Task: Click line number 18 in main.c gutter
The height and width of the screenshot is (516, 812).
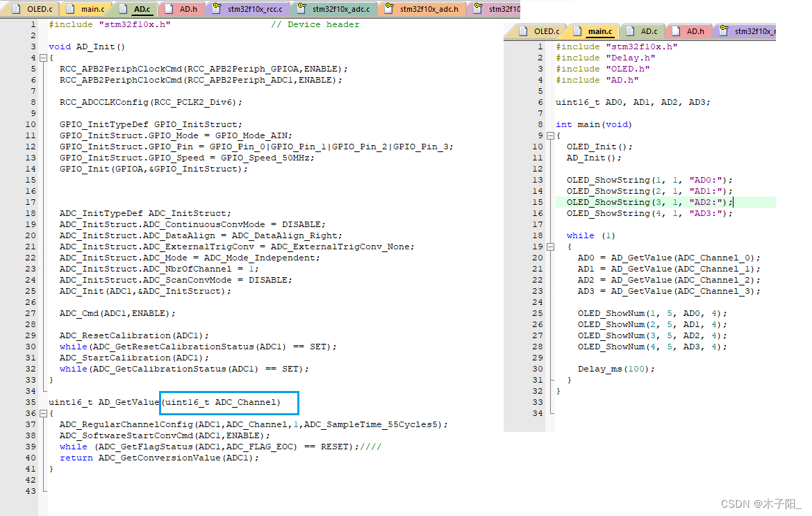Action: pyautogui.click(x=538, y=235)
